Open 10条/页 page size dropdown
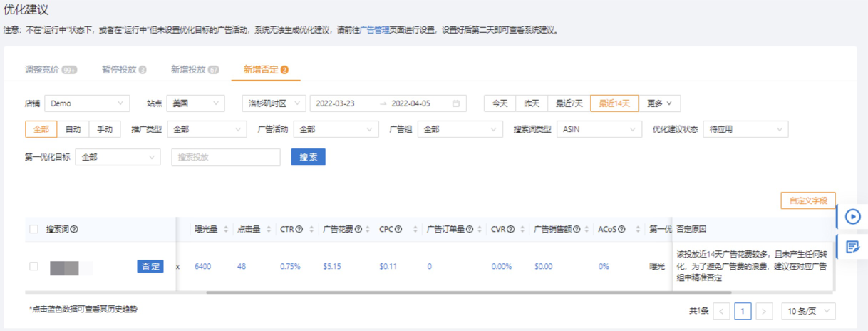 coord(807,311)
